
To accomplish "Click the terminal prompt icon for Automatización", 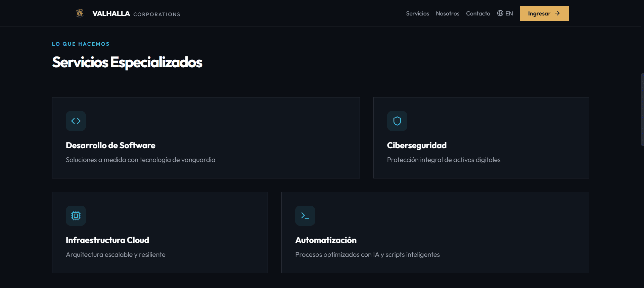I will [x=305, y=216].
